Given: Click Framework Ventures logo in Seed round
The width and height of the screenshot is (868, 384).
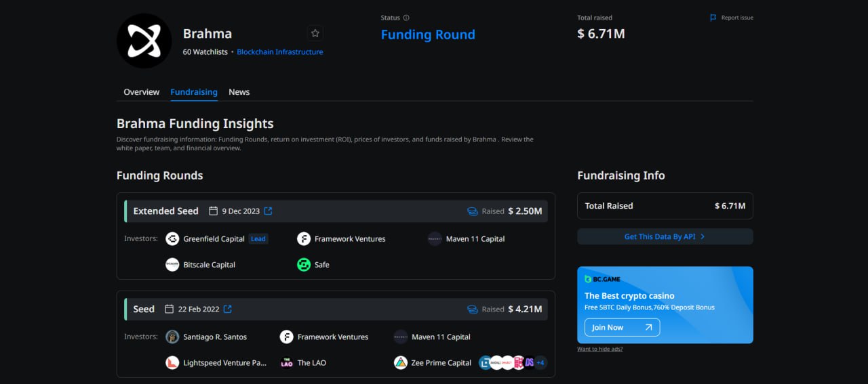Looking at the screenshot, I should click(x=287, y=337).
